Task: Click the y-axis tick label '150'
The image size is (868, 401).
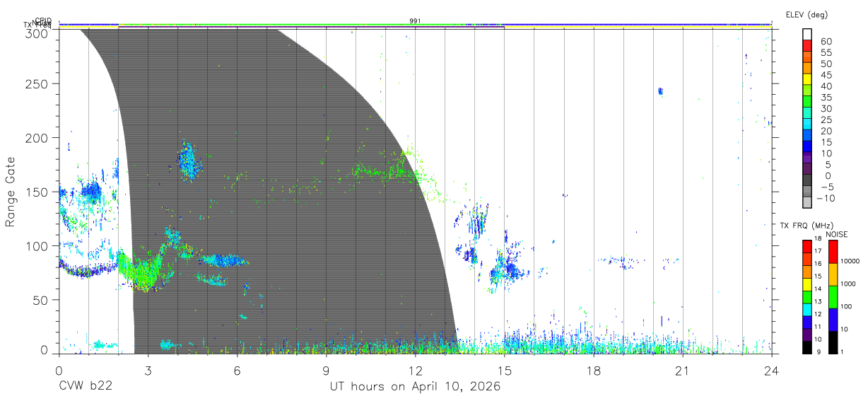Action: click(x=37, y=192)
